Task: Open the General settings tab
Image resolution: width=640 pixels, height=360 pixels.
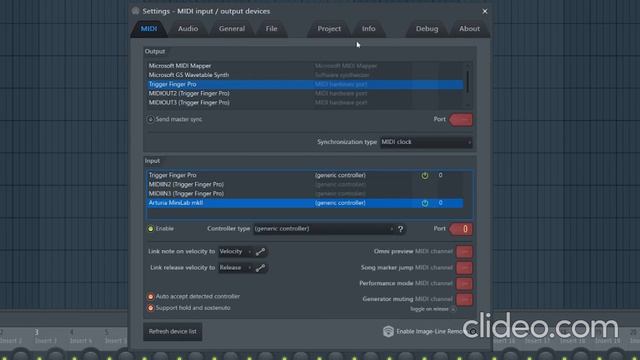Action: 231,29
